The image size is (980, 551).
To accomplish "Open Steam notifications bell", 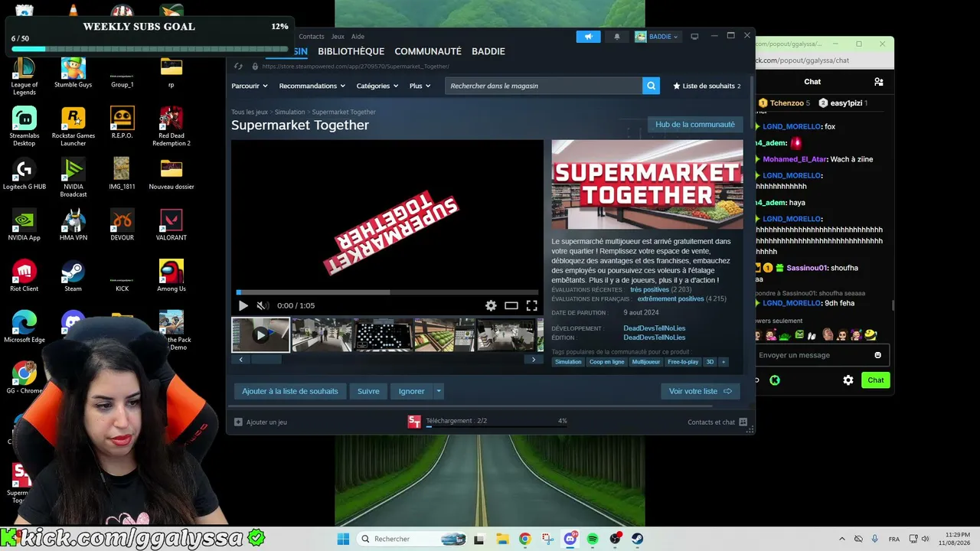I will (x=617, y=37).
